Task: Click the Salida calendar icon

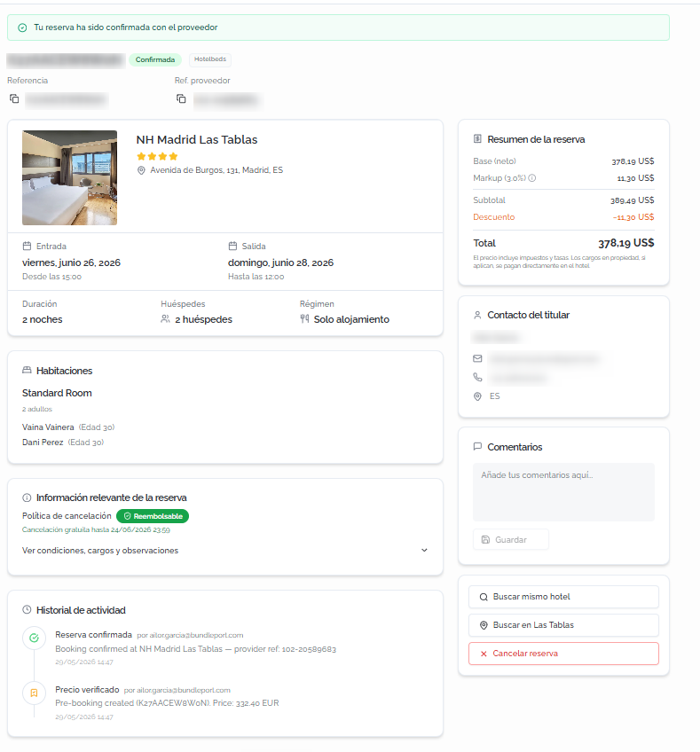Action: click(x=232, y=246)
